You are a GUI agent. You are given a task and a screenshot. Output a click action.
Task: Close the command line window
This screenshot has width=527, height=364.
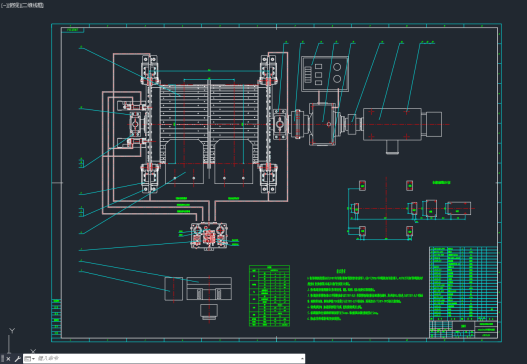(x=9, y=359)
